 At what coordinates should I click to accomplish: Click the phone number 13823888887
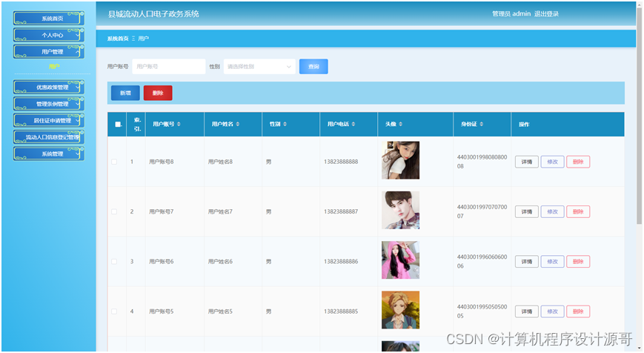341,211
